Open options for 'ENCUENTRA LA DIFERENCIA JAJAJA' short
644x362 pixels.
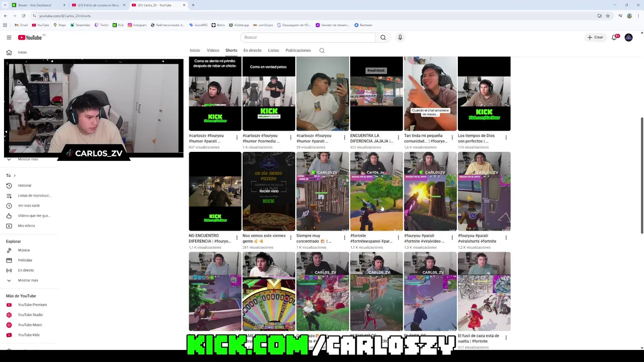pos(398,137)
